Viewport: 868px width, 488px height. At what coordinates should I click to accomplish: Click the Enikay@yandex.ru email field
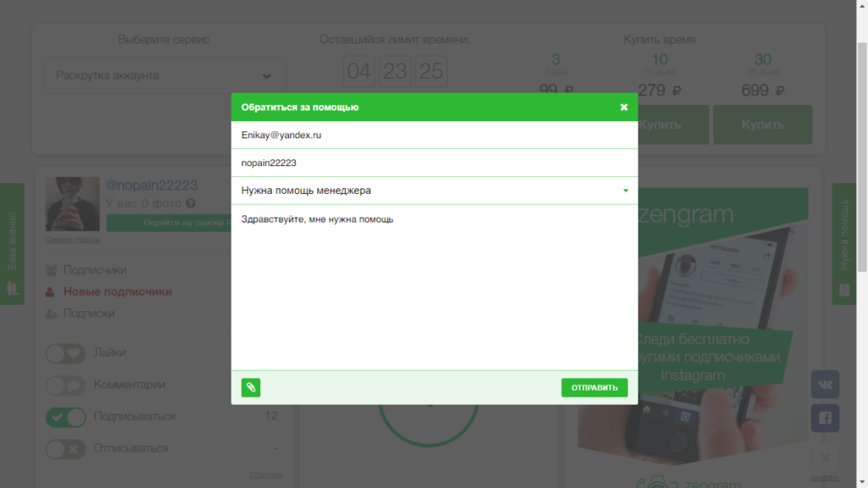[435, 135]
